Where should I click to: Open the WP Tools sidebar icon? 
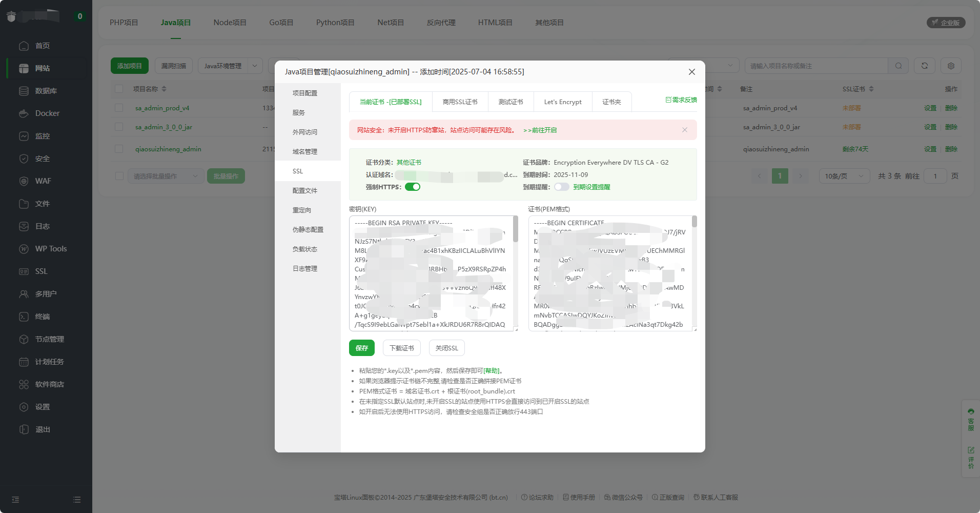[24, 249]
